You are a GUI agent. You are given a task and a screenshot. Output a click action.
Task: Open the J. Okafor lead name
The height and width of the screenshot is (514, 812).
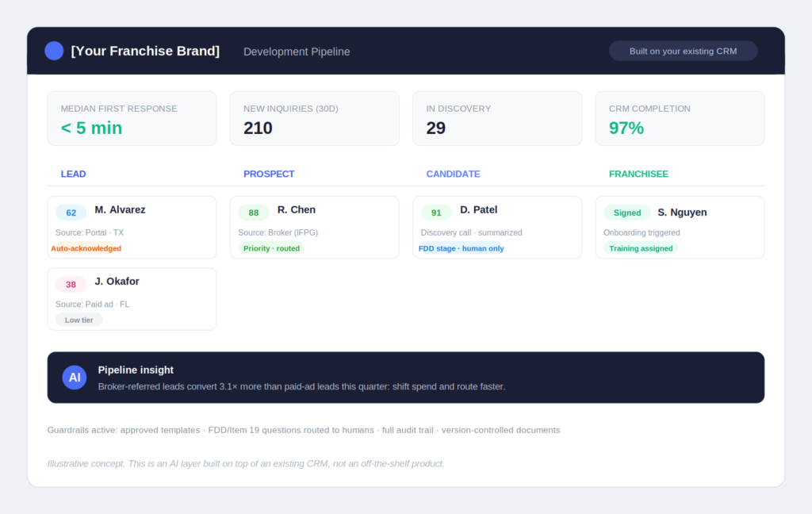coord(117,282)
